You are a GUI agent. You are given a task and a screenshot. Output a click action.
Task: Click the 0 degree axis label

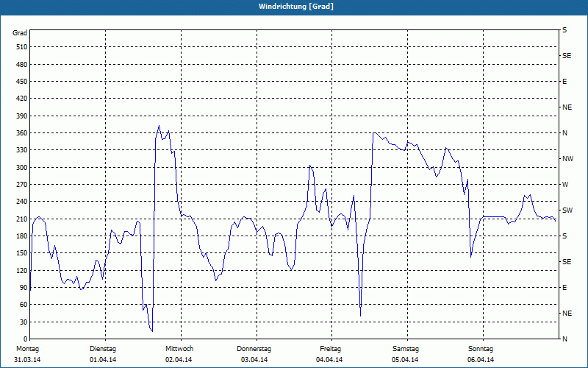[25, 339]
